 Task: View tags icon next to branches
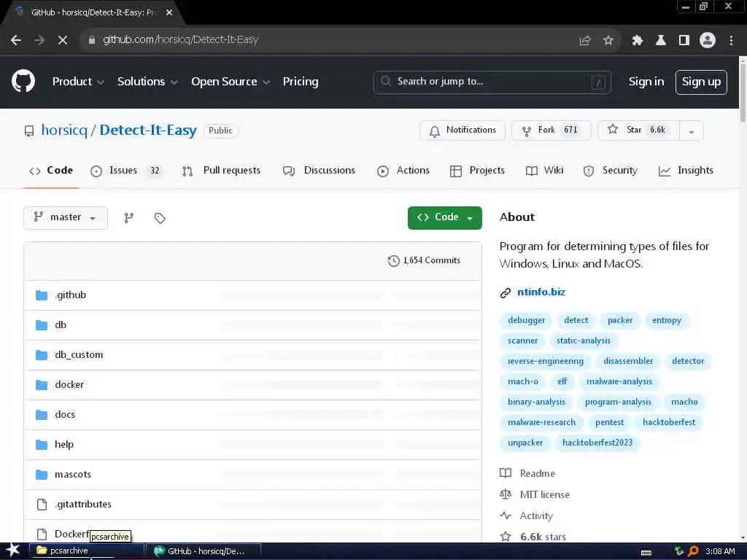160,218
